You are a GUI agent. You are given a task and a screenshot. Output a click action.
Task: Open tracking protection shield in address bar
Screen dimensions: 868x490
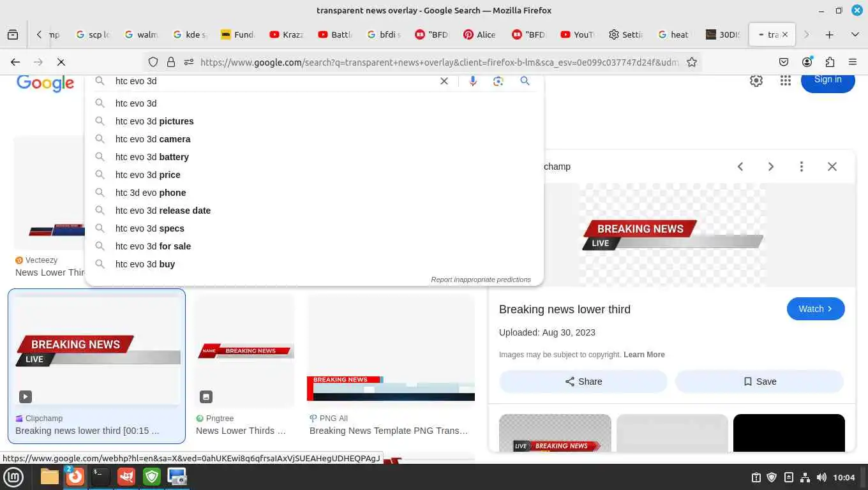click(x=153, y=62)
